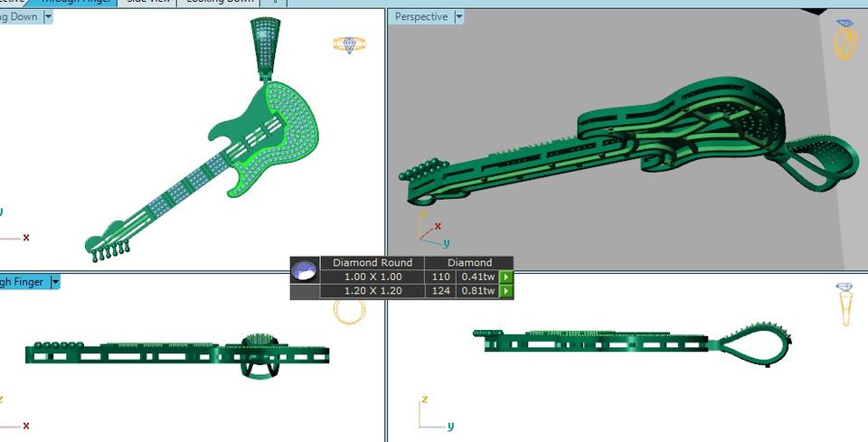This screenshot has height=442, width=868.
Task: Click green arrow on the 1.00 X 1.00 row
Action: pyautogui.click(x=506, y=277)
